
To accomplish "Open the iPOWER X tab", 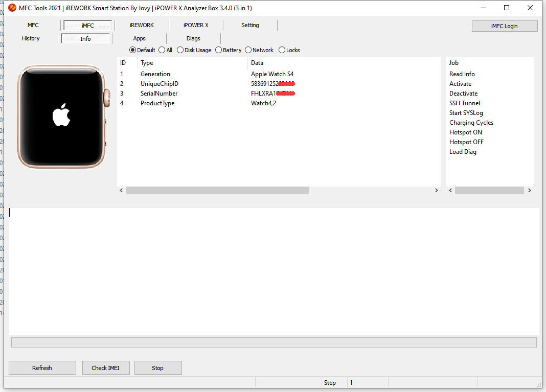I will (196, 25).
